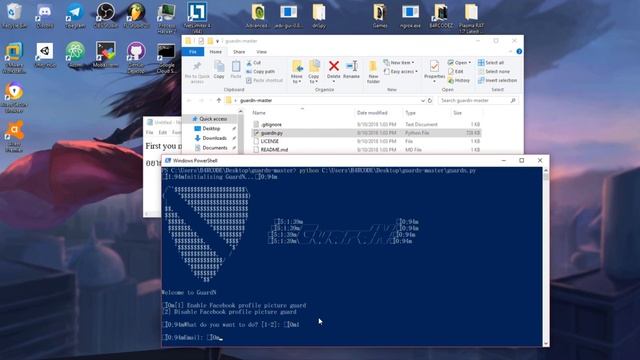Create a New folder from the ribbon
The image size is (640, 360).
[373, 72]
